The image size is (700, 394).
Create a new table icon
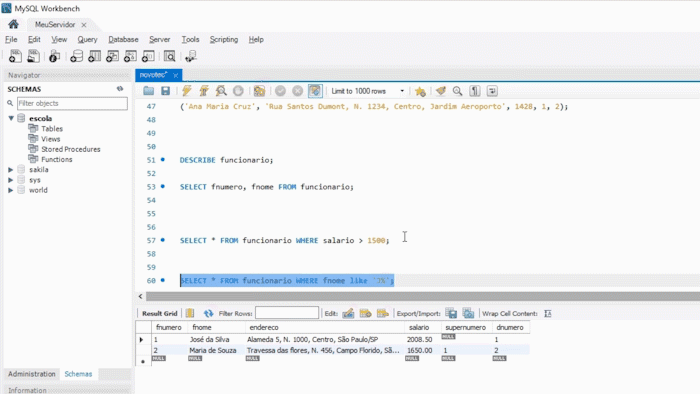[x=94, y=56]
